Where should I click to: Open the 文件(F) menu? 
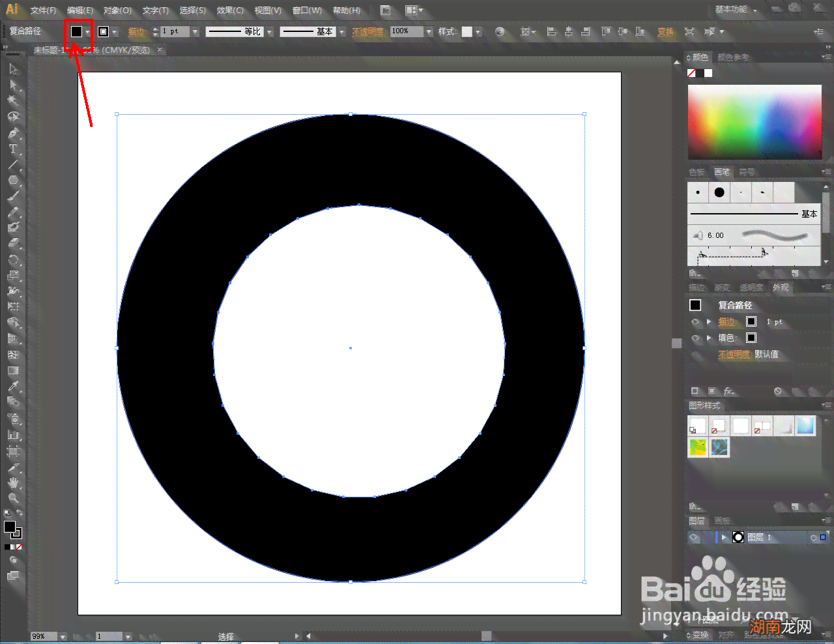pyautogui.click(x=43, y=10)
